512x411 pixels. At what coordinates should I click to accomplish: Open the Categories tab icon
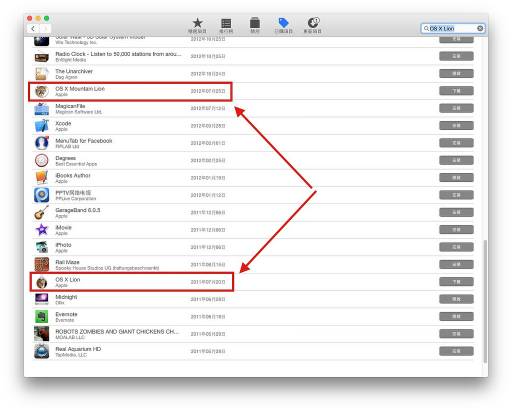[x=255, y=25]
